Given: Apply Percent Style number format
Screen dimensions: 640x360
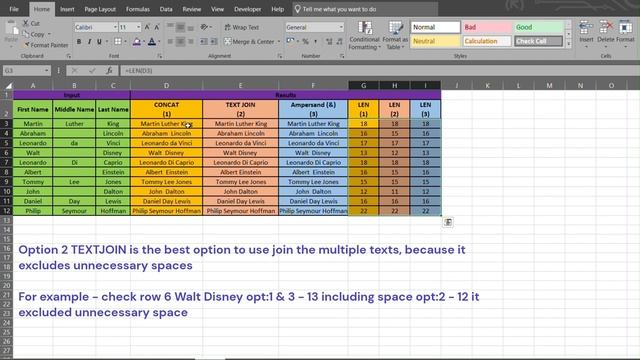Looking at the screenshot, I should pos(305,41).
